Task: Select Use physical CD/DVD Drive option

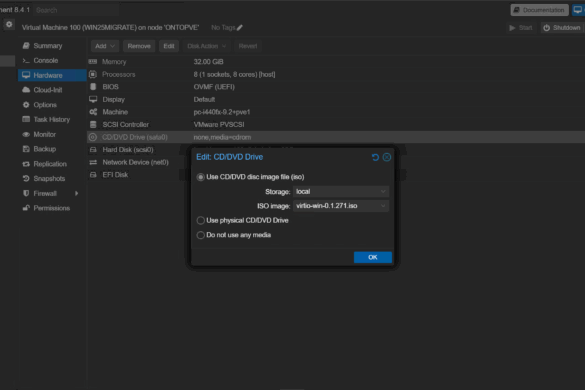Action: tap(200, 221)
